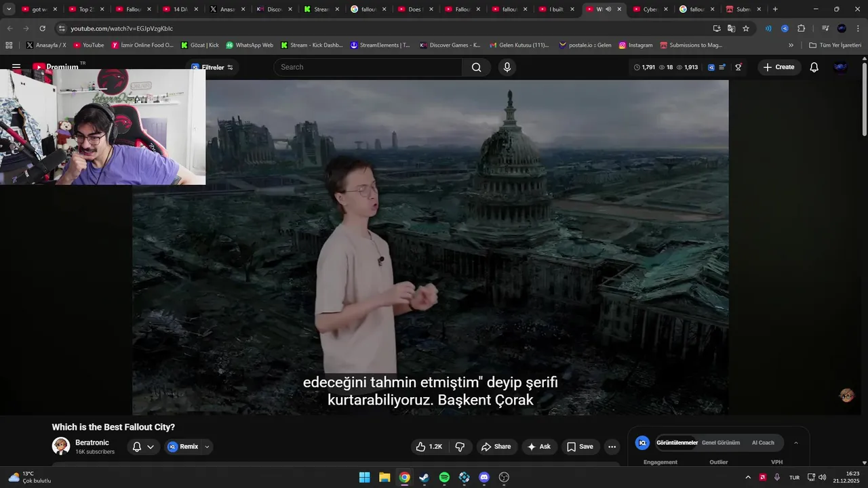868x488 pixels.
Task: Translate this page icon in address bar
Action: (731, 28)
